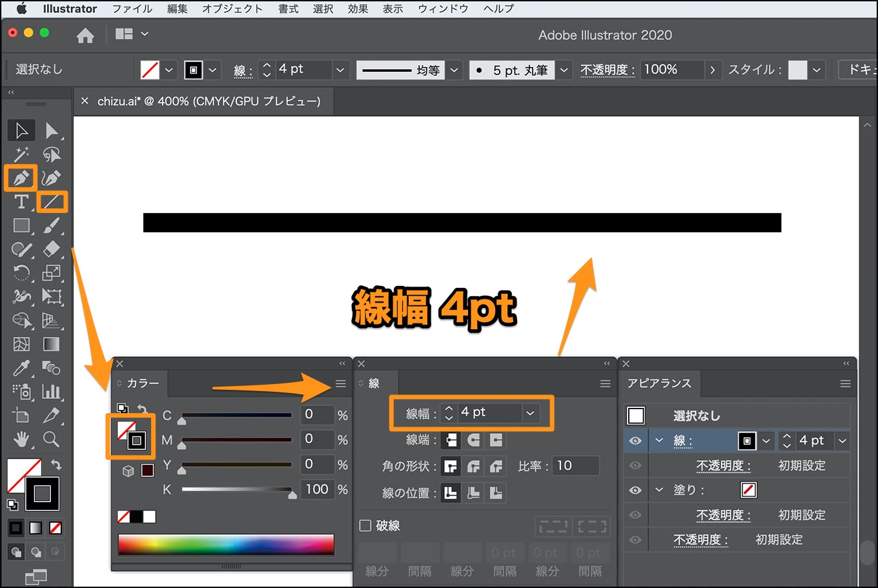878x588 pixels.
Task: Click 不透明度 link in control bar
Action: tap(607, 70)
